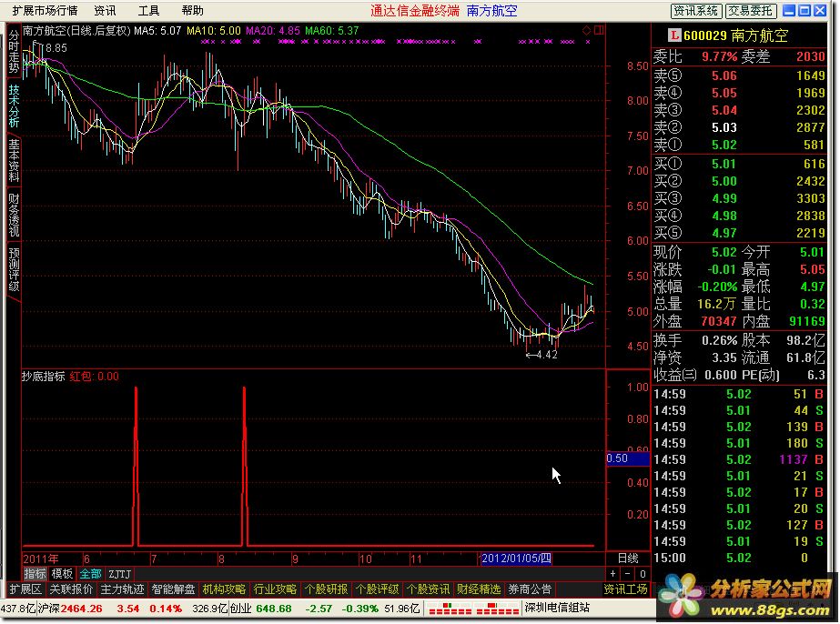840x624 pixels.
Task: Click the 14:59 trade row with volume 1137
Action: [739, 459]
